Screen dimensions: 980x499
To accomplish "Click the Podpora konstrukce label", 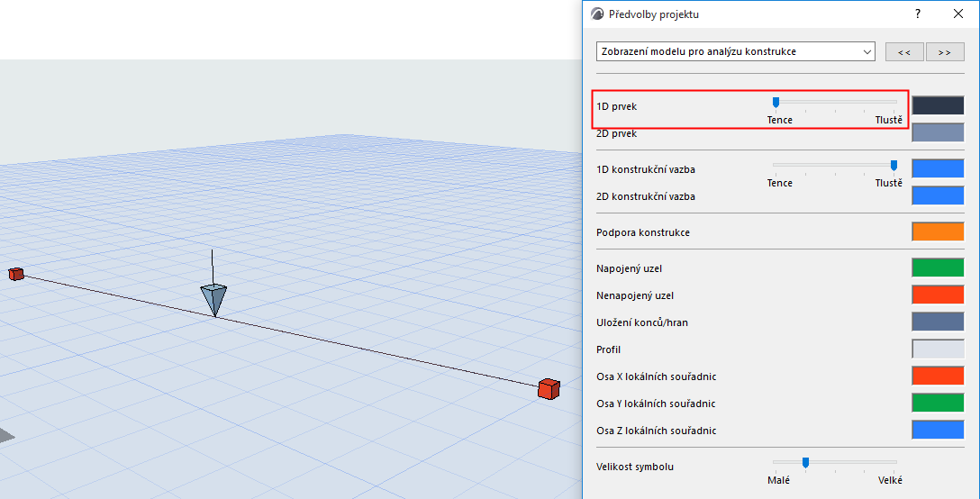I will click(643, 232).
